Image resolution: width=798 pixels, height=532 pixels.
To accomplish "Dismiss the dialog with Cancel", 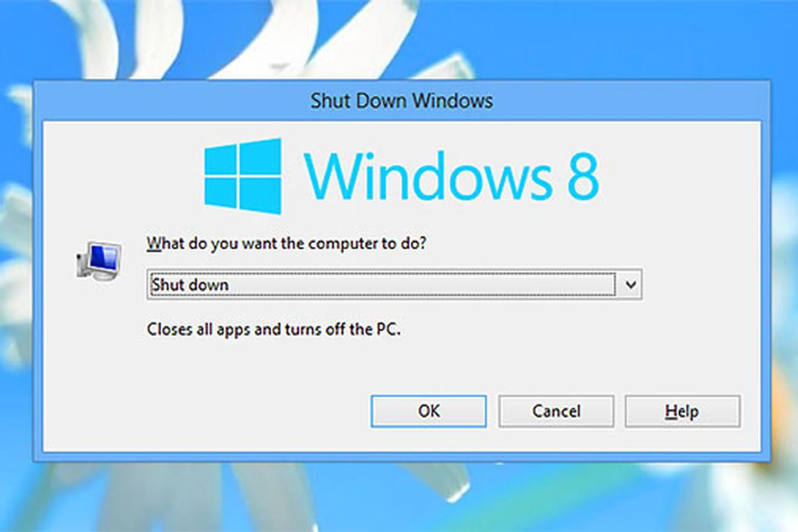I will [x=556, y=411].
